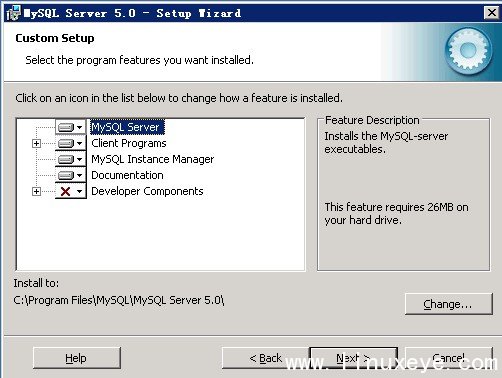Expand the Client Programs tree node
The image size is (502, 378).
click(36, 143)
